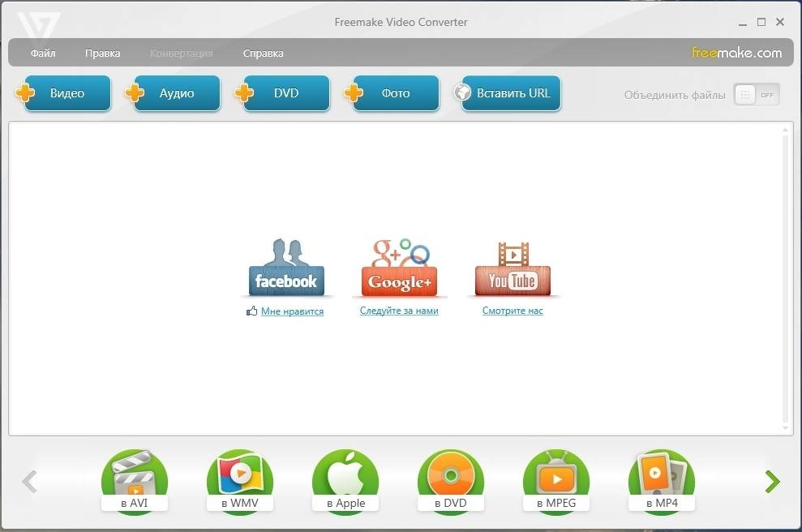Choose the в WMV output format icon
The width and height of the screenshot is (802, 532).
(240, 481)
